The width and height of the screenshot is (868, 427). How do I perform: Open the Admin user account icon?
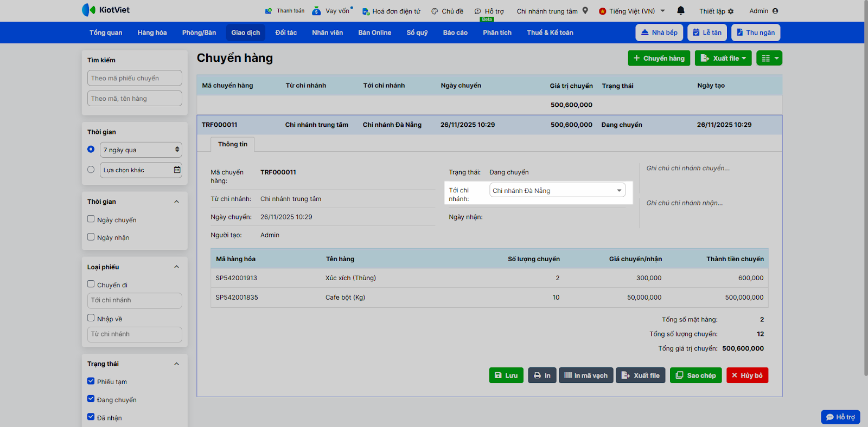(775, 11)
